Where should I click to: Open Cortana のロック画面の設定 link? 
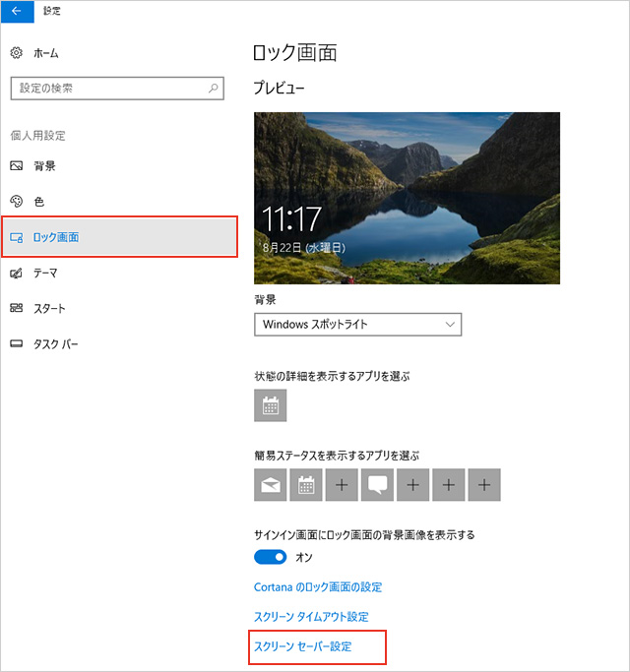click(x=318, y=587)
